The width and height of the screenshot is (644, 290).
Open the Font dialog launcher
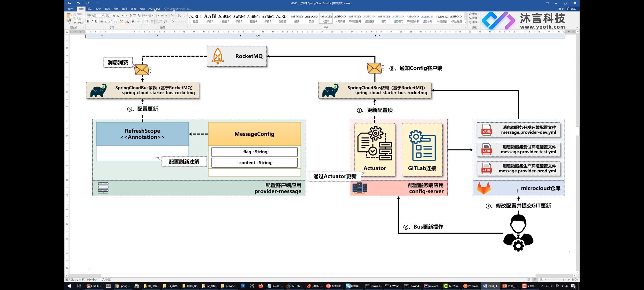point(140,28)
